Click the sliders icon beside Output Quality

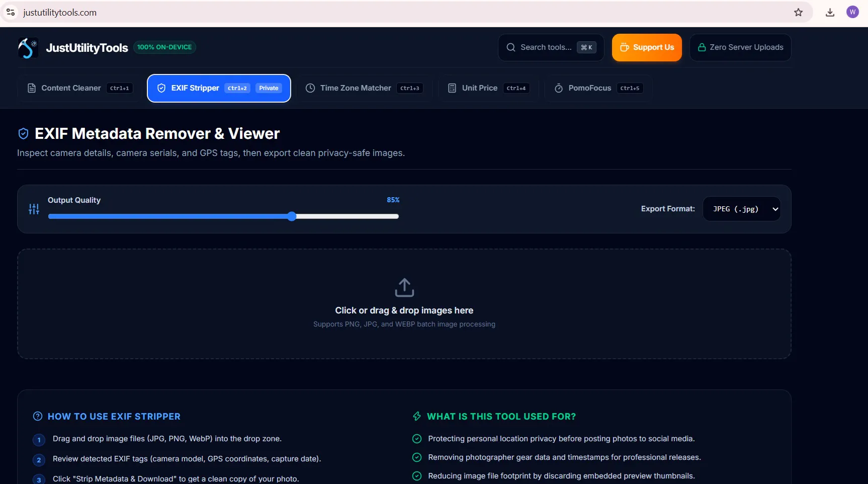(x=34, y=209)
